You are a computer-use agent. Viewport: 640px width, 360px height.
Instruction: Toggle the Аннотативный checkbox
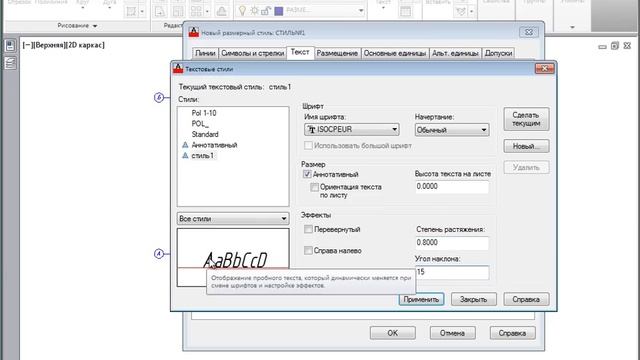click(307, 174)
